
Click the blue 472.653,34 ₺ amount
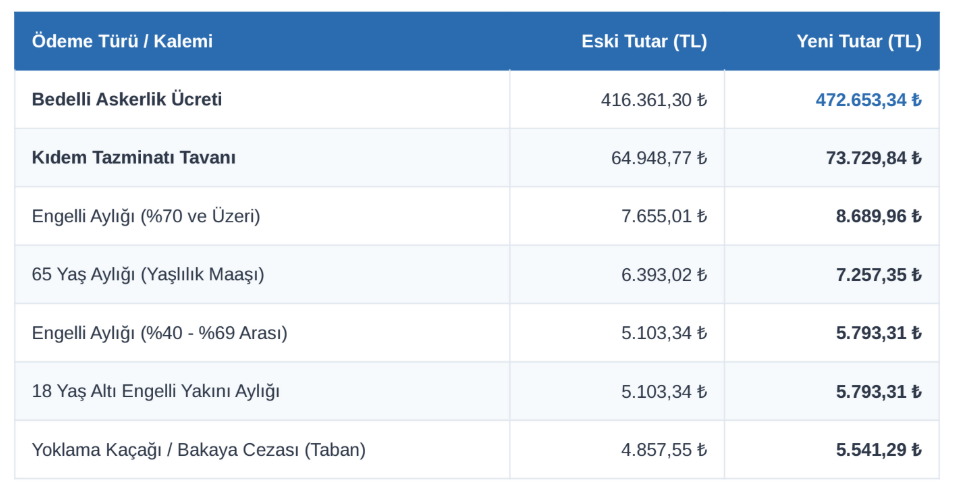[x=868, y=100]
